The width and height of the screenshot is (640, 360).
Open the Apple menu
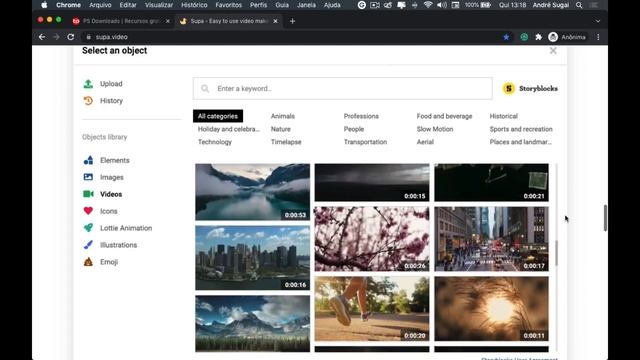[x=44, y=5]
